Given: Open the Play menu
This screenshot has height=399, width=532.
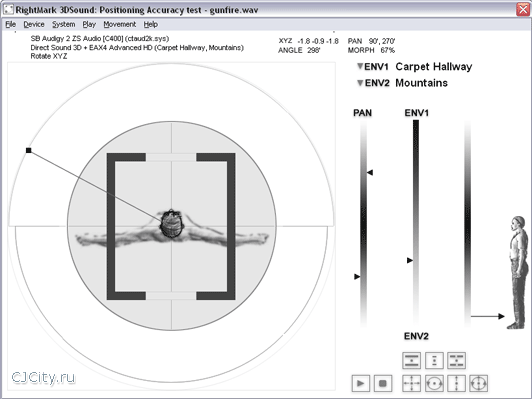Looking at the screenshot, I should point(89,24).
